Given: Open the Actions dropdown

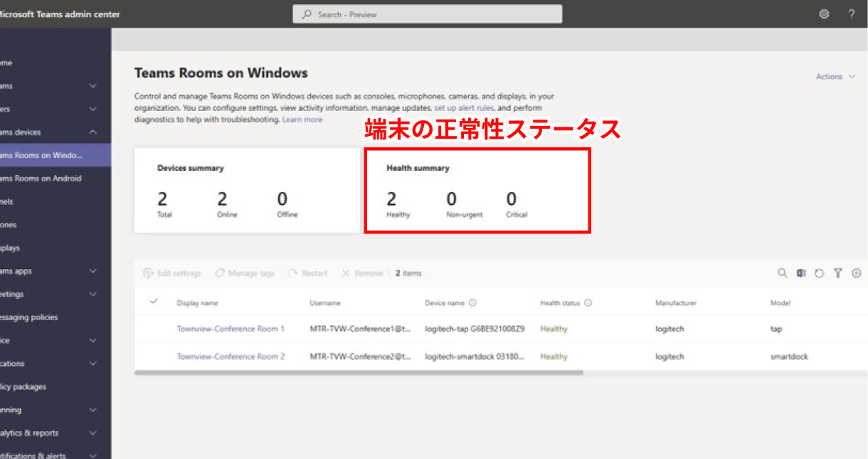Looking at the screenshot, I should point(834,76).
